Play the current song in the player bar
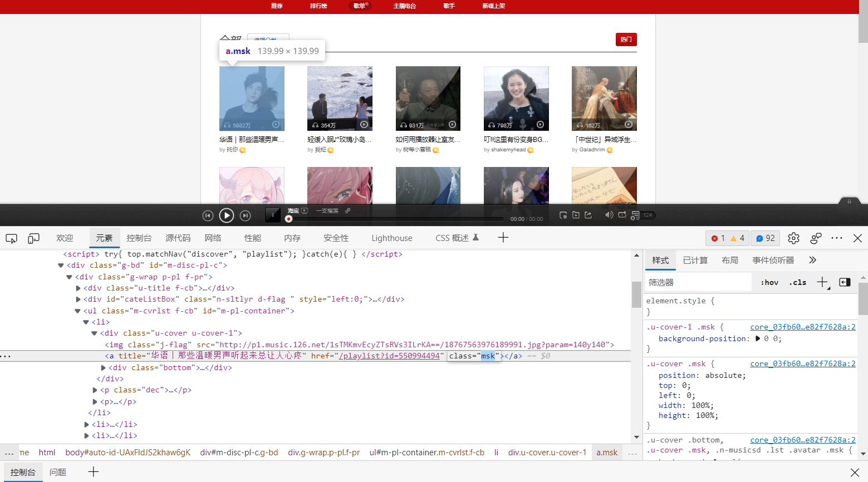The height and width of the screenshot is (482, 868). point(226,215)
